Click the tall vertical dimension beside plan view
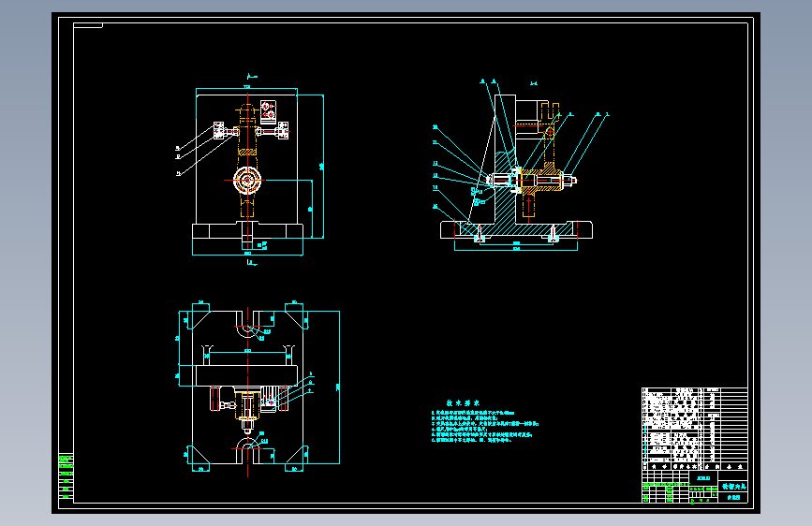Viewport: 812px width, 526px height. pos(339,387)
